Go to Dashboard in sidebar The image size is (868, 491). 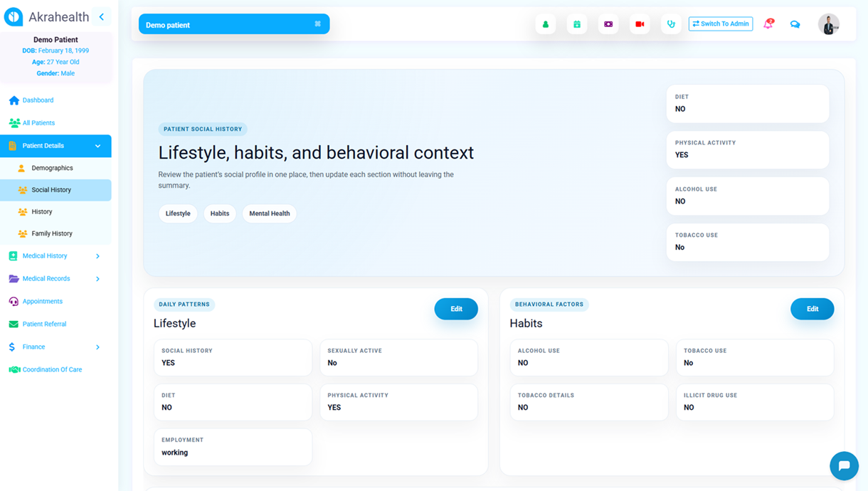[x=38, y=100]
